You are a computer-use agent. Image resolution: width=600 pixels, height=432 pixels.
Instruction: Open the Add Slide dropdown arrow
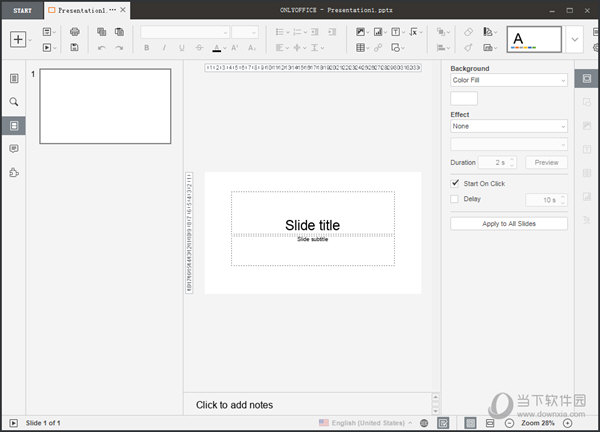pyautogui.click(x=30, y=40)
